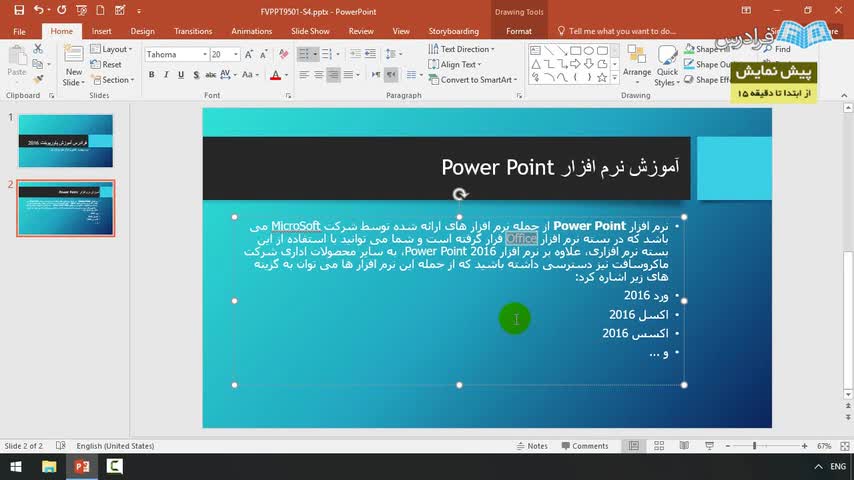Expand the Layout dropdown
The width and height of the screenshot is (854, 480).
111,49
